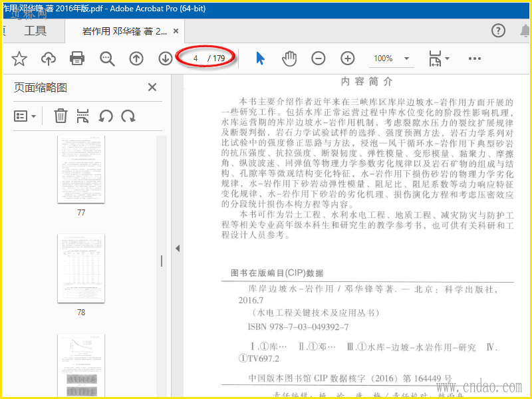
Task: Click the 中国版本图书馆 CIP 数据核字 line
Action: (x=350, y=378)
